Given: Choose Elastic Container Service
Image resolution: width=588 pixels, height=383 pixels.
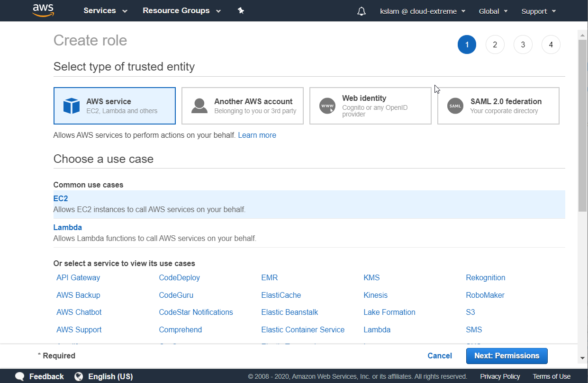Looking at the screenshot, I should point(303,330).
